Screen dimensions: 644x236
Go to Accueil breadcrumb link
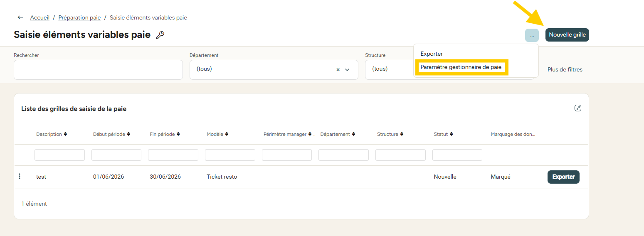(x=40, y=17)
